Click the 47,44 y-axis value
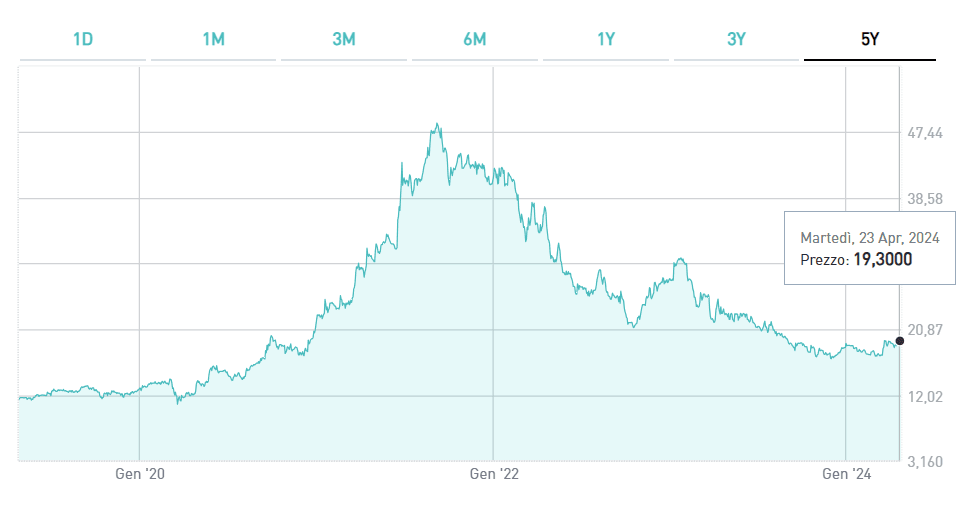 (x=925, y=133)
